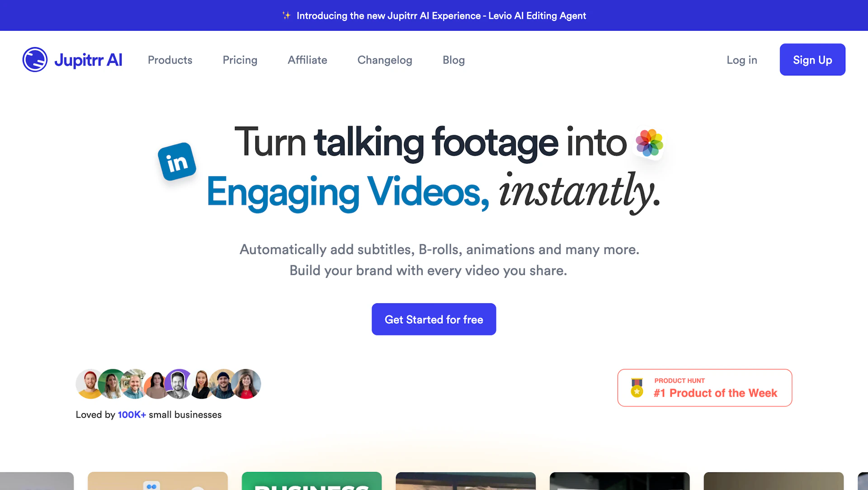Screen dimensions: 868x490
Task: Open the Products menu
Action: point(170,60)
